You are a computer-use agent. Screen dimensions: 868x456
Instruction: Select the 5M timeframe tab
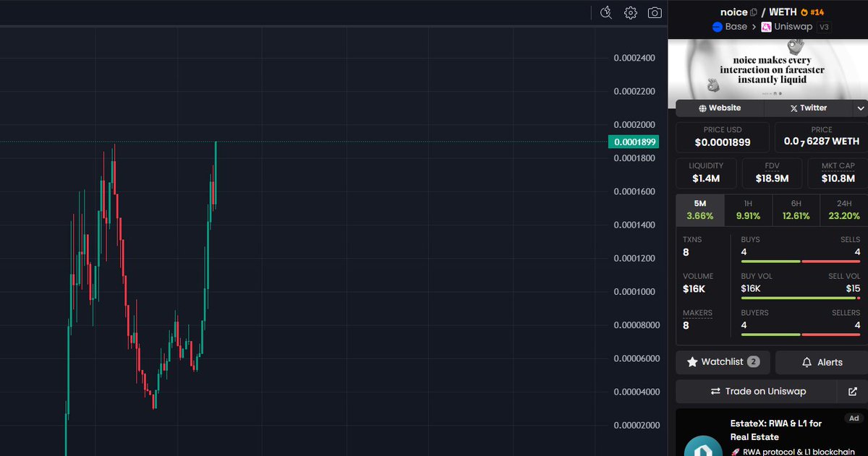point(699,210)
